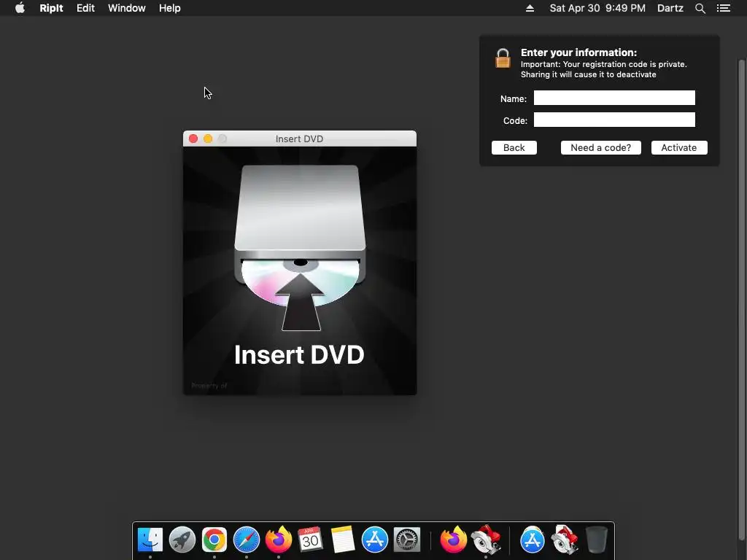
Task: Click "Enter your information:" heading
Action: pyautogui.click(x=578, y=52)
